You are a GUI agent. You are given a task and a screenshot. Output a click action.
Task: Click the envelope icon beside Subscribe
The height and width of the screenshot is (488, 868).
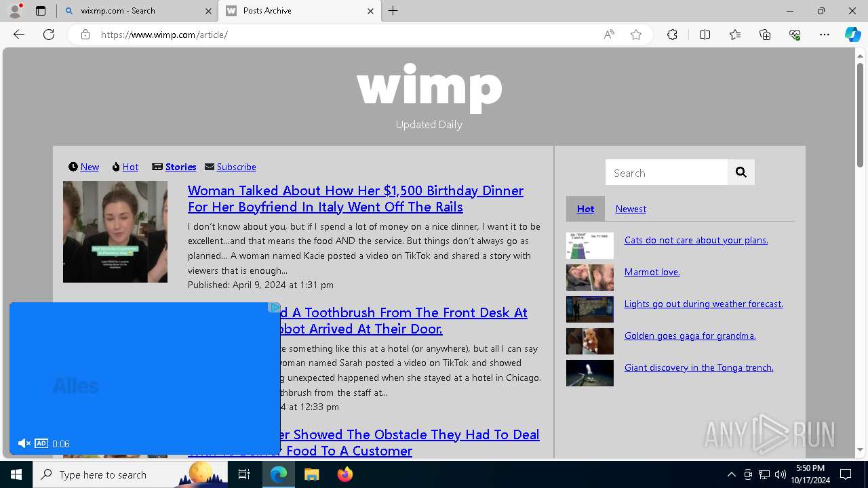pyautogui.click(x=210, y=167)
